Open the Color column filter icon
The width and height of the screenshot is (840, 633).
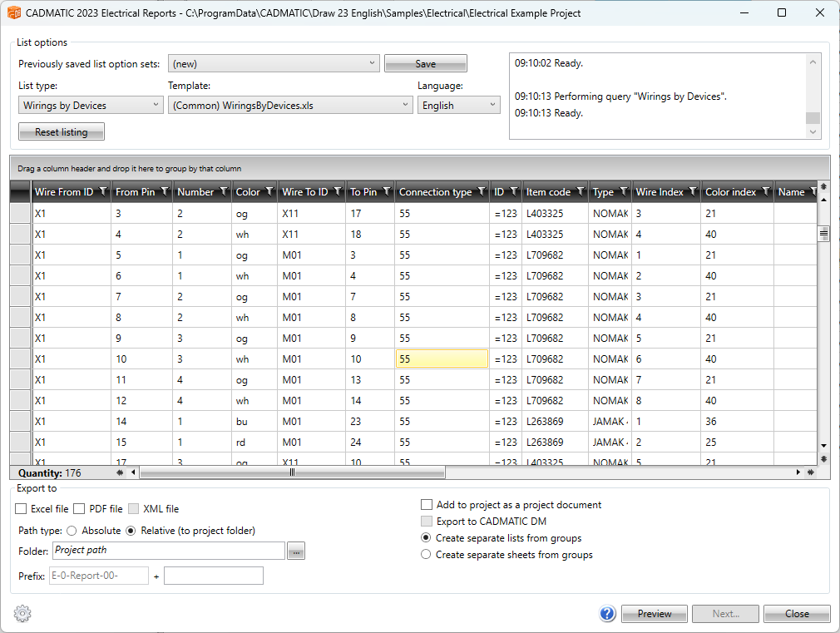click(269, 191)
